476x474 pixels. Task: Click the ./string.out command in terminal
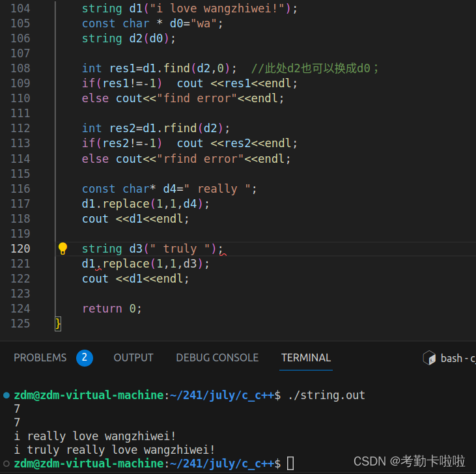[x=326, y=395]
